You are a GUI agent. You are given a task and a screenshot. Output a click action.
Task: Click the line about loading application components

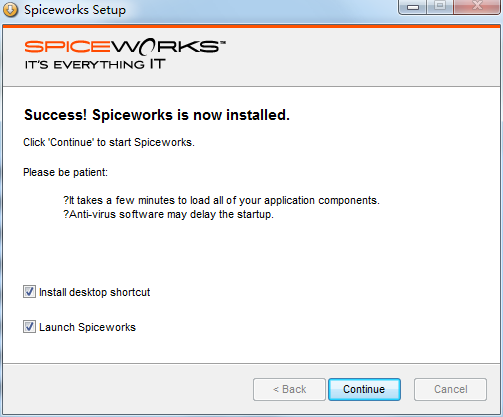point(221,200)
